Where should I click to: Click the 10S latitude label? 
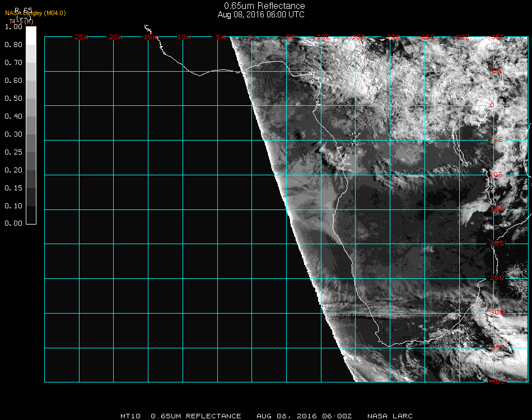tap(496, 174)
